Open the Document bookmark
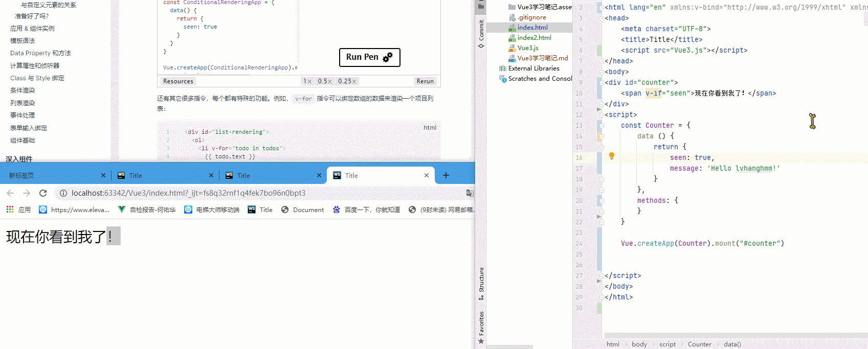The width and height of the screenshot is (868, 349). [303, 210]
